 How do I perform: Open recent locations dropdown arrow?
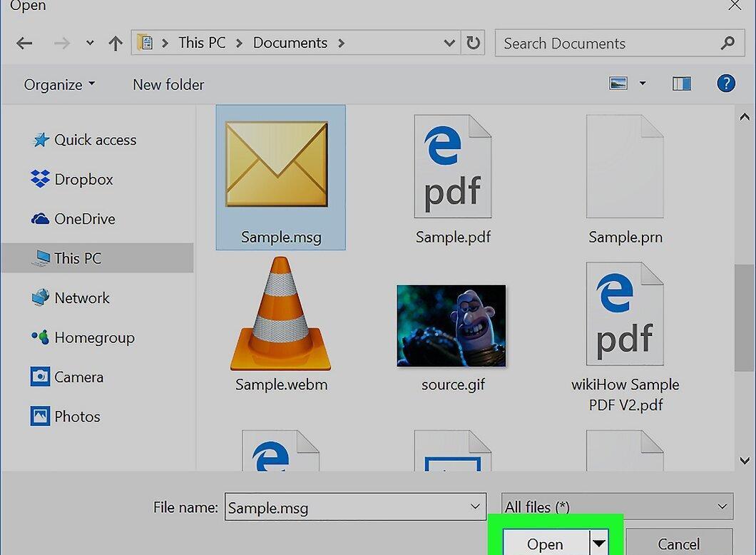tap(90, 43)
